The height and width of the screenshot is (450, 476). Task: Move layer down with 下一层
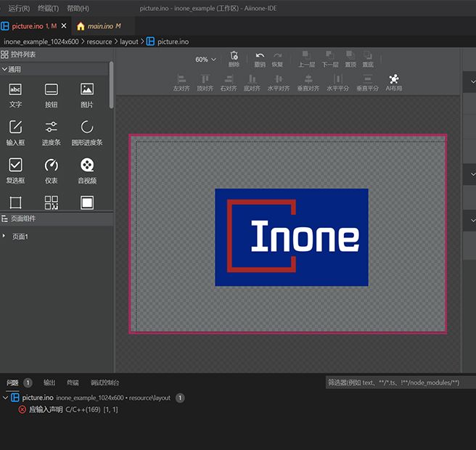click(x=330, y=59)
